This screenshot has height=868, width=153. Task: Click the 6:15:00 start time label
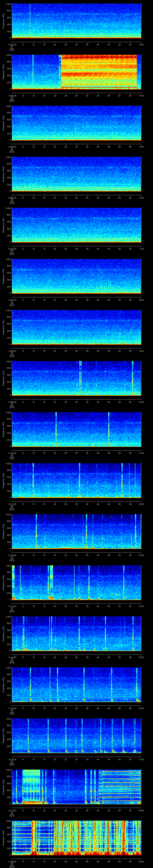click(12, 708)
